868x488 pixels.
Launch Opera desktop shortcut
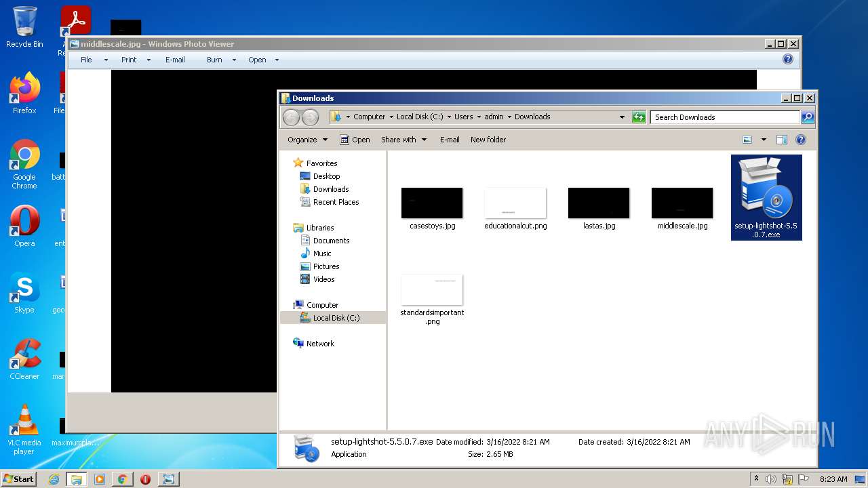(24, 226)
